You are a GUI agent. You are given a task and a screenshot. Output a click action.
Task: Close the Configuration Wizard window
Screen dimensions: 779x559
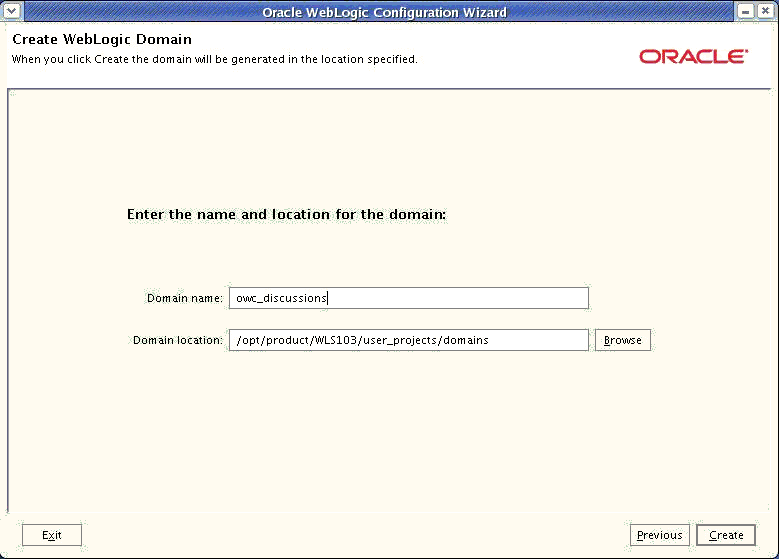[x=766, y=11]
